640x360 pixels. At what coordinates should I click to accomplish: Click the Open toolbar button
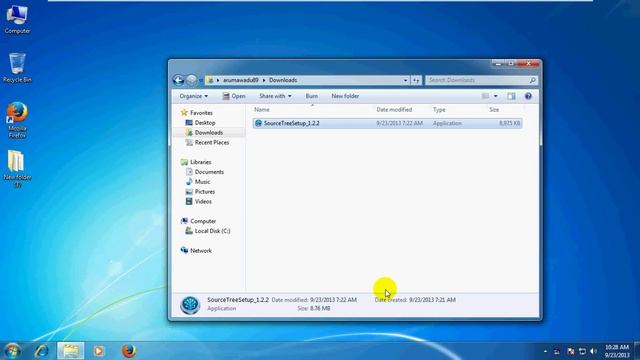coord(234,96)
